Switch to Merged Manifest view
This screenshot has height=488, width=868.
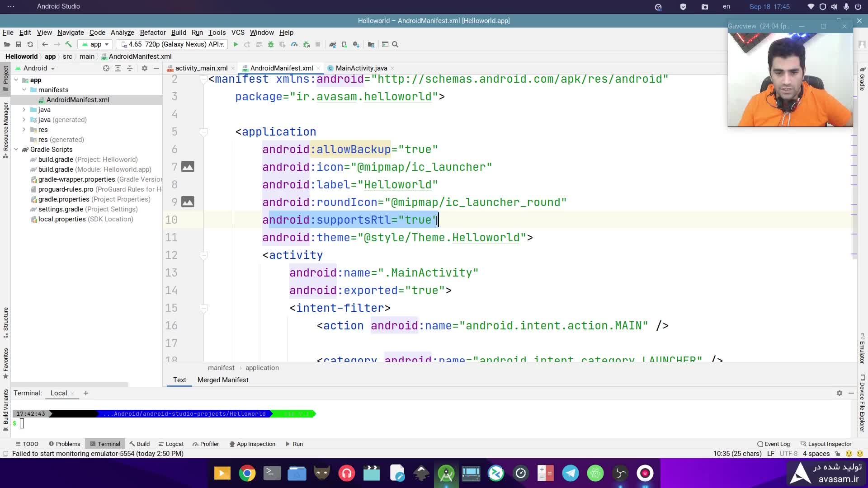pyautogui.click(x=223, y=380)
